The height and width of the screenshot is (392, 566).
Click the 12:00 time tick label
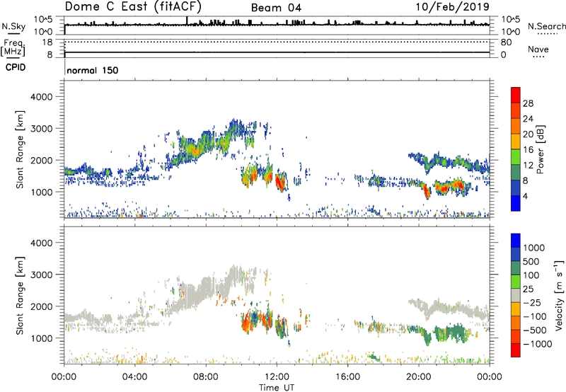pos(277,377)
